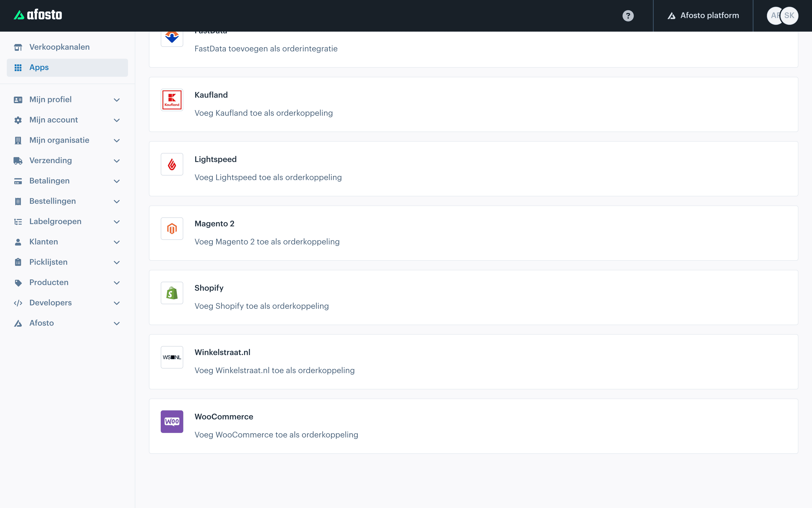This screenshot has width=812, height=508.
Task: Click the Apps grid icon
Action: click(18, 68)
